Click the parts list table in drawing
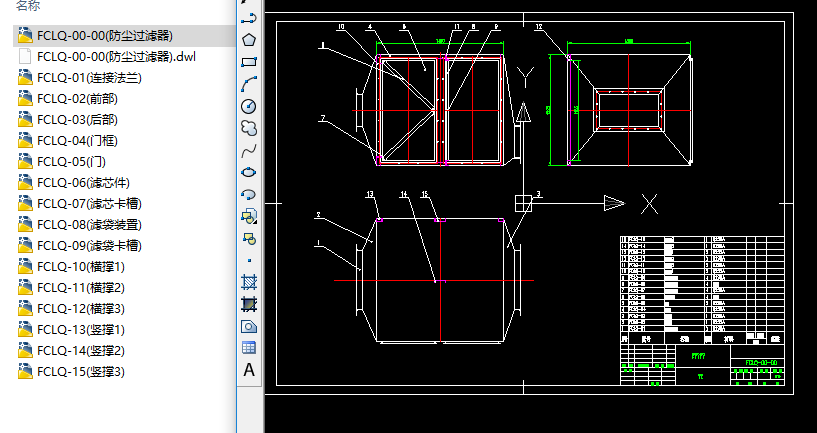This screenshot has height=433, width=817. (701, 285)
